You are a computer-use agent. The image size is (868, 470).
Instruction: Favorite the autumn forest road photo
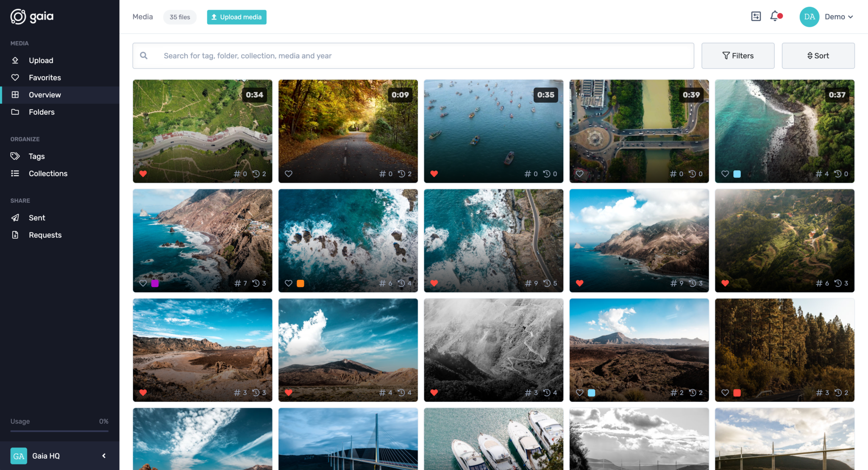289,174
